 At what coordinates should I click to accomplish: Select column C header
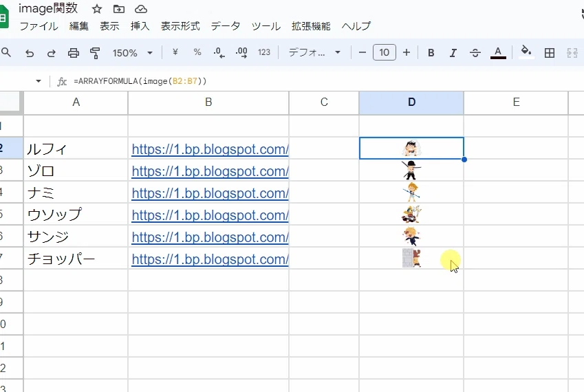point(324,102)
